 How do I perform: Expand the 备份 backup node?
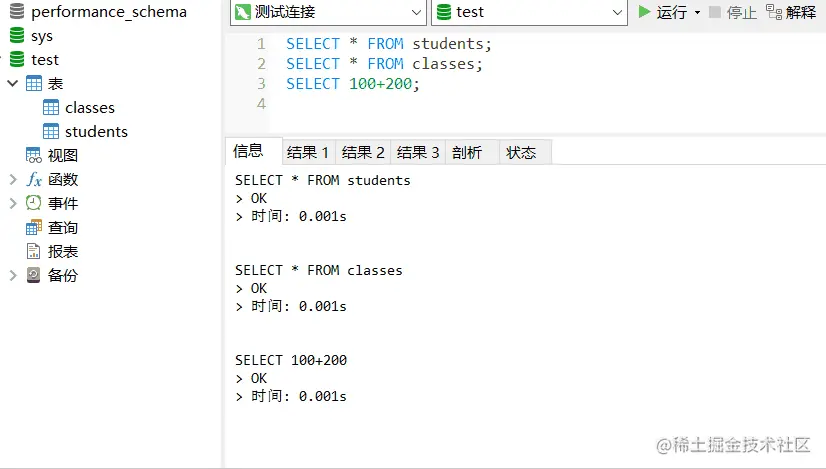click(13, 275)
